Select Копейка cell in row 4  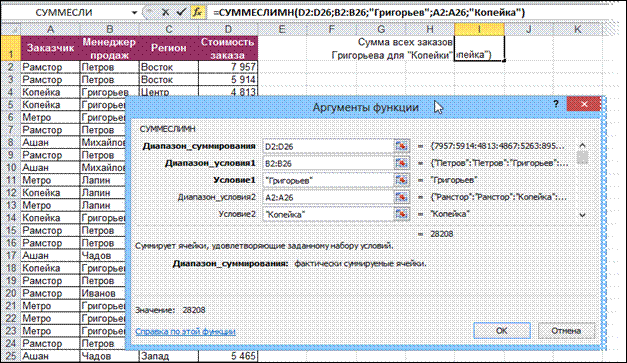tap(50, 92)
